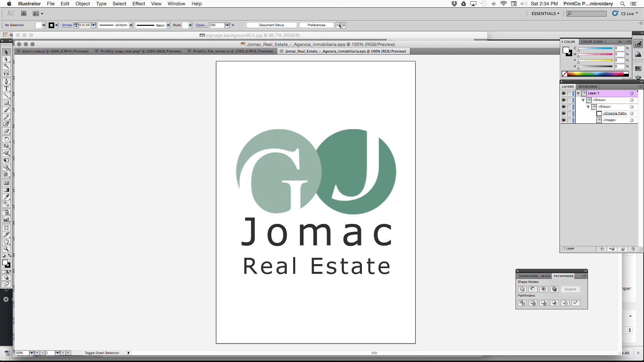Select the Magic Wand tool

(x=6, y=66)
